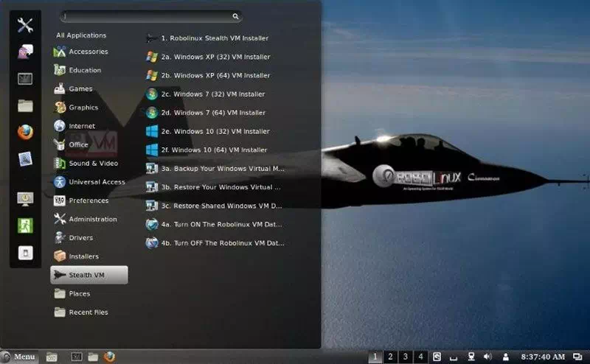Screen dimensions: 590x364
Task: Open files folder launcher on bottom panel
Action: coord(93,357)
